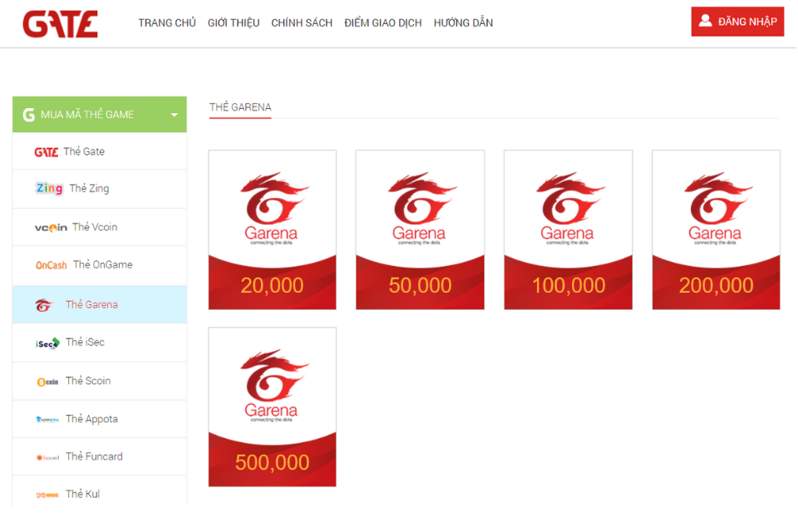Click the Appota logo icon in sidebar

pos(47,420)
